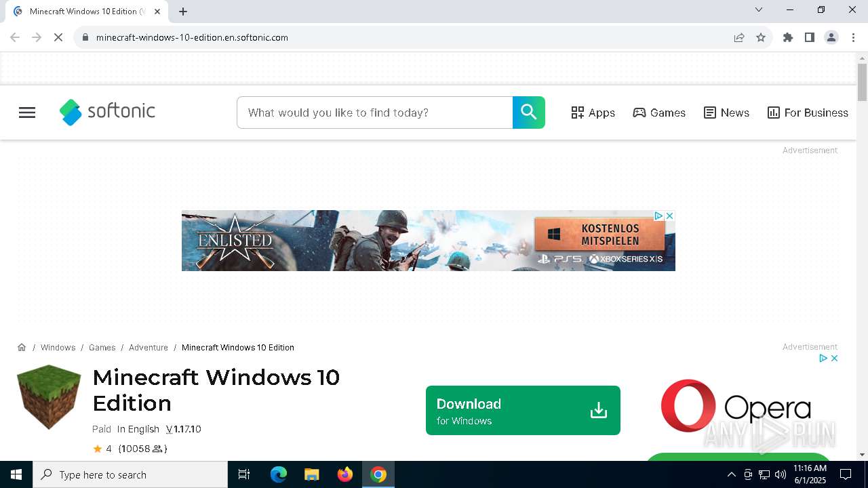Open Task View

click(x=244, y=474)
